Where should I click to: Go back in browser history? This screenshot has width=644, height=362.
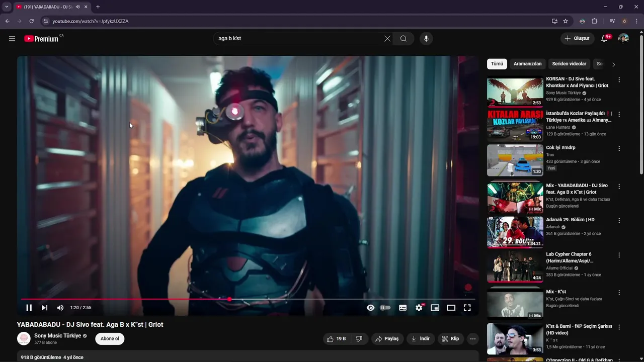coord(7,21)
